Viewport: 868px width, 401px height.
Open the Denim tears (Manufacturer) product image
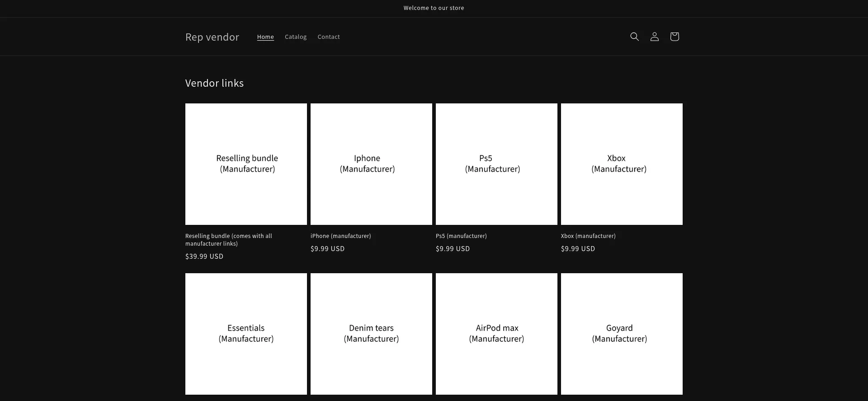point(371,334)
